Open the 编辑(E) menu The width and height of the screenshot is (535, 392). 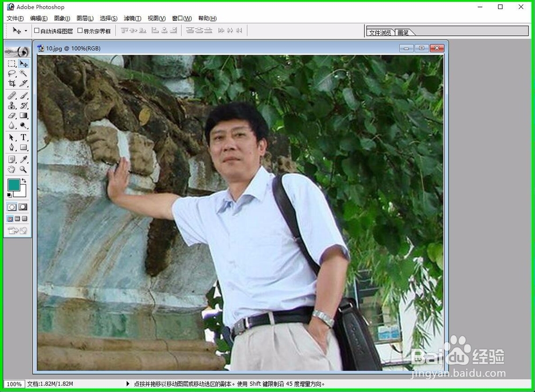(39, 18)
